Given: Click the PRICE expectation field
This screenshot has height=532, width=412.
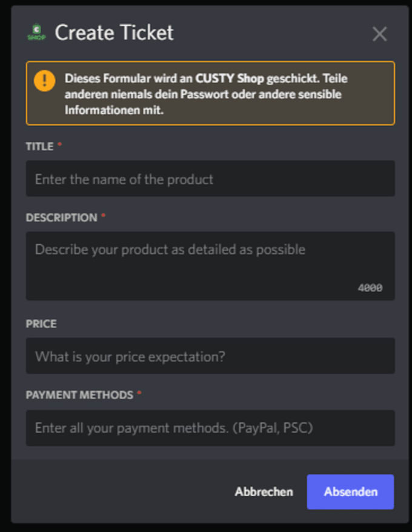Looking at the screenshot, I should point(210,356).
